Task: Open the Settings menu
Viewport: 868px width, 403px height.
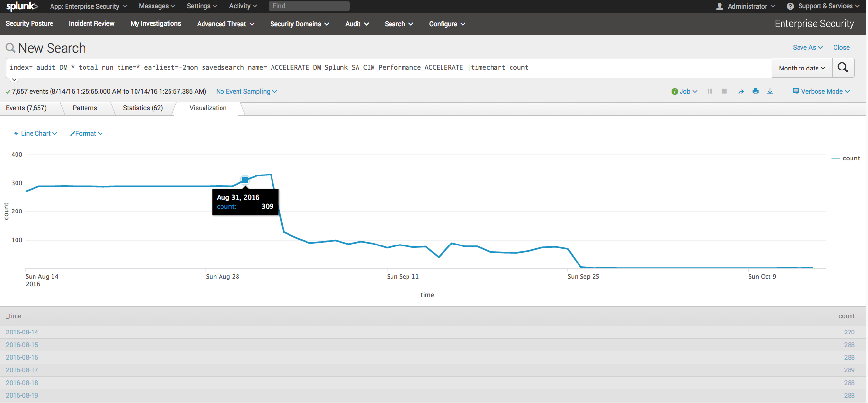Action: (x=202, y=6)
